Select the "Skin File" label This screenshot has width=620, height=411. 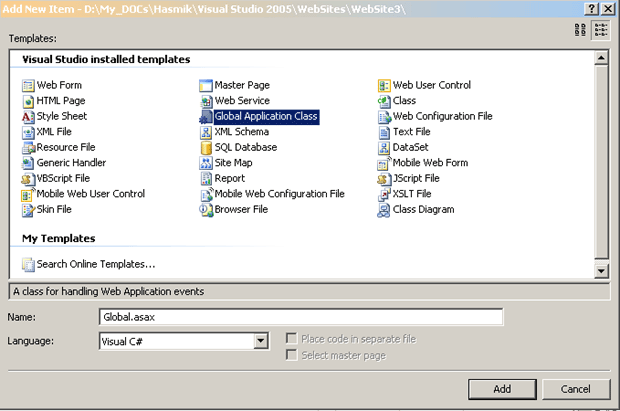coord(54,209)
